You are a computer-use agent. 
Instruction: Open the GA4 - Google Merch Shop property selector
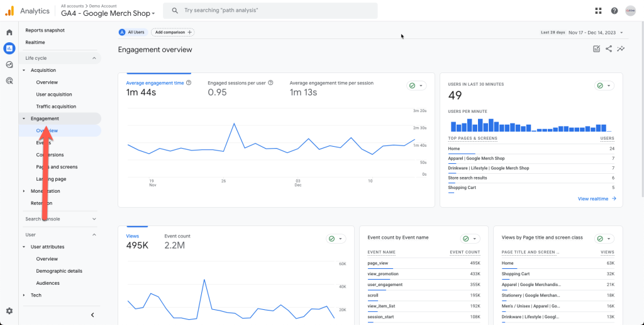[108, 13]
